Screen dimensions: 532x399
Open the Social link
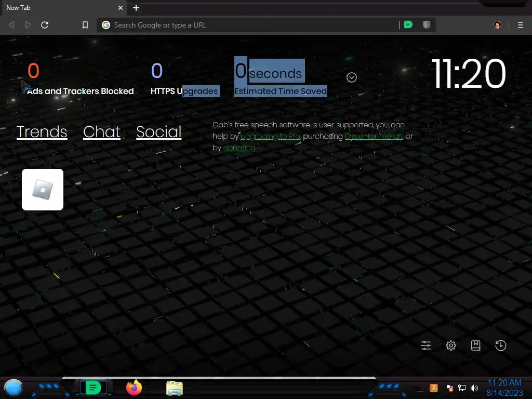point(159,132)
